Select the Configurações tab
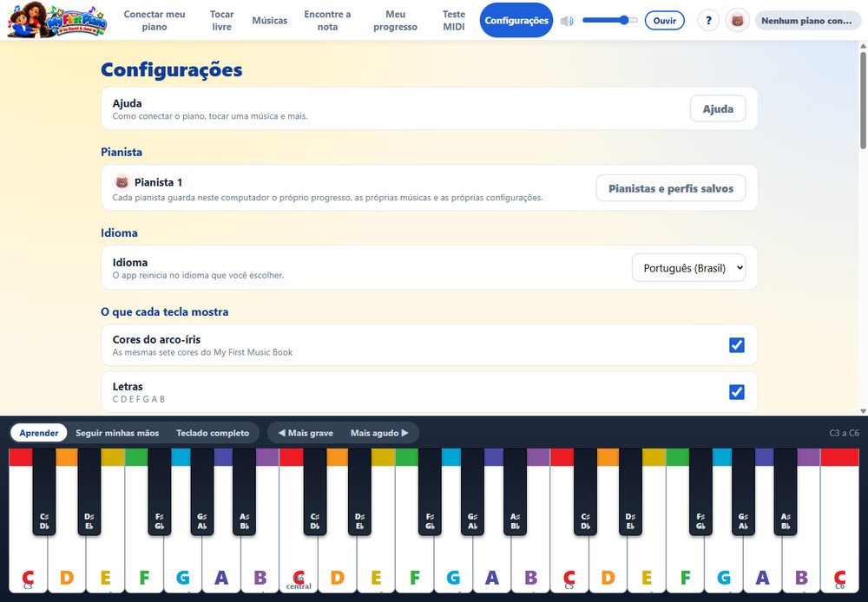The width and height of the screenshot is (868, 602). [516, 21]
